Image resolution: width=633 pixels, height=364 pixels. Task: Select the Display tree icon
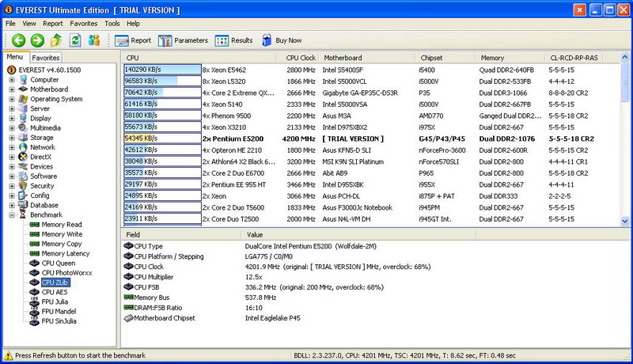23,118
